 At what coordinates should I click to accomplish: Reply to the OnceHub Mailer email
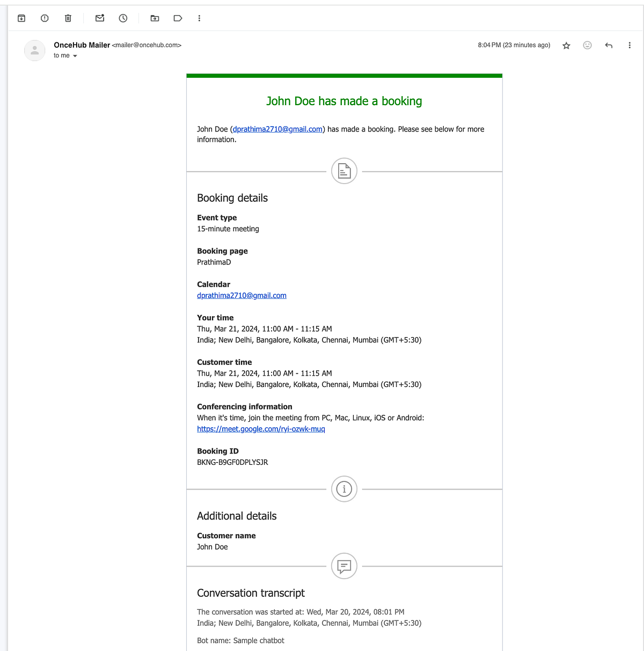[609, 45]
